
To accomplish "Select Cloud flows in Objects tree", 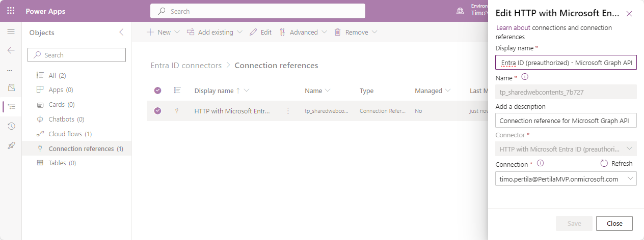I will [70, 134].
